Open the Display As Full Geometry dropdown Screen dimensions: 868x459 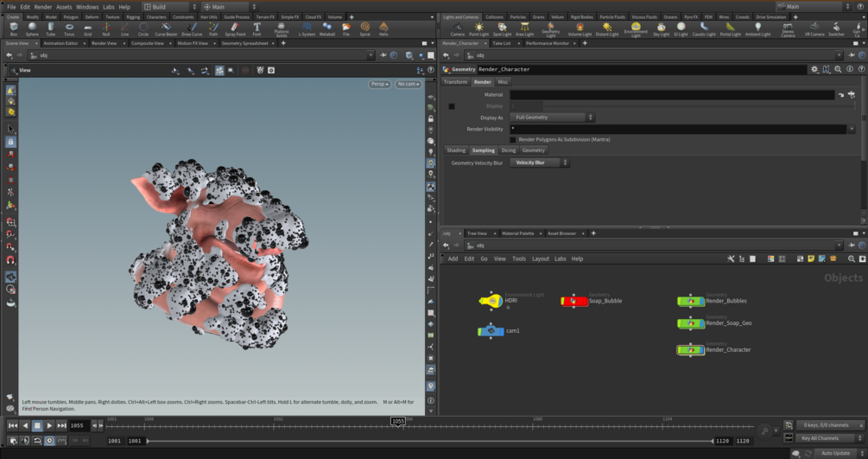pyautogui.click(x=552, y=118)
